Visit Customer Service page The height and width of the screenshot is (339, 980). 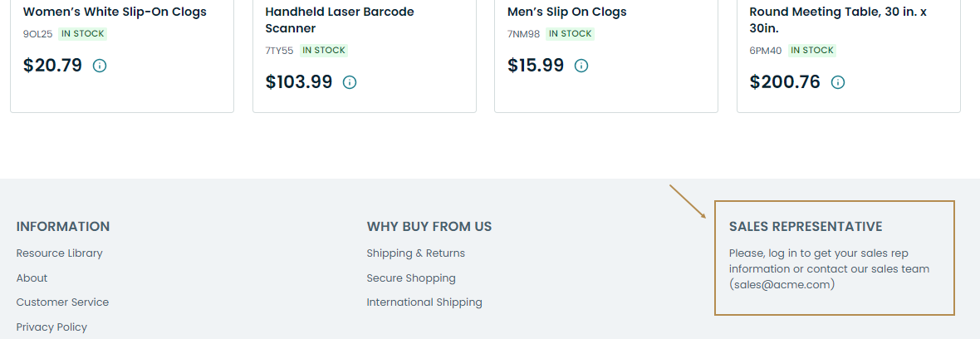[x=62, y=302]
